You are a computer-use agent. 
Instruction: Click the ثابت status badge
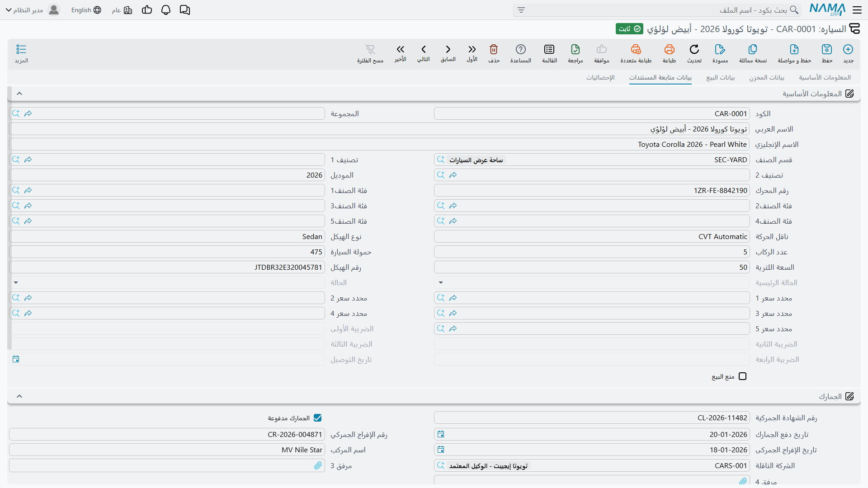629,29
